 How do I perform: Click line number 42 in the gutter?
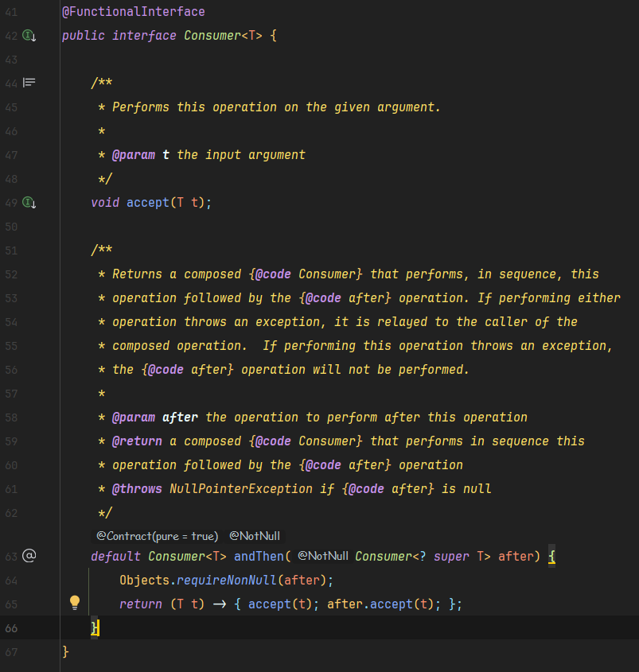click(12, 36)
